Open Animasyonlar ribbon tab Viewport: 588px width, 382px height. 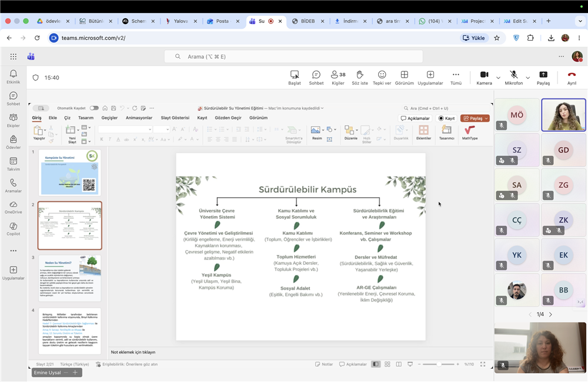pyautogui.click(x=139, y=118)
